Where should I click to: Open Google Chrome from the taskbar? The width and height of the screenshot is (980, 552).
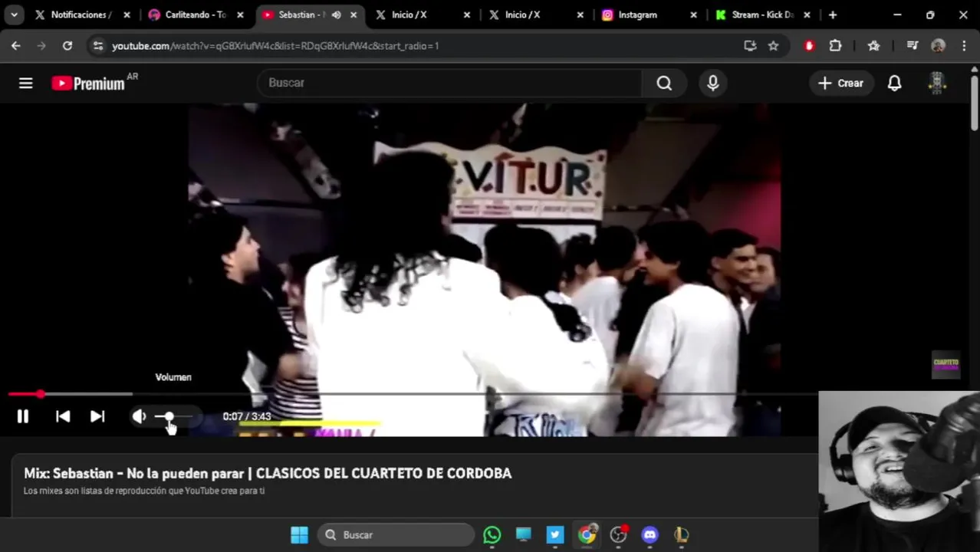coord(587,534)
